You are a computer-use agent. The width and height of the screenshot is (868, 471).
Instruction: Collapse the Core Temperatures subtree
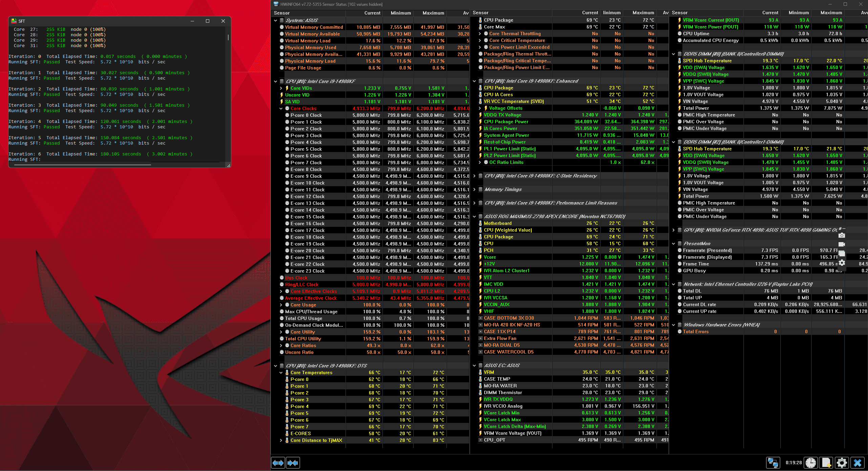click(281, 372)
